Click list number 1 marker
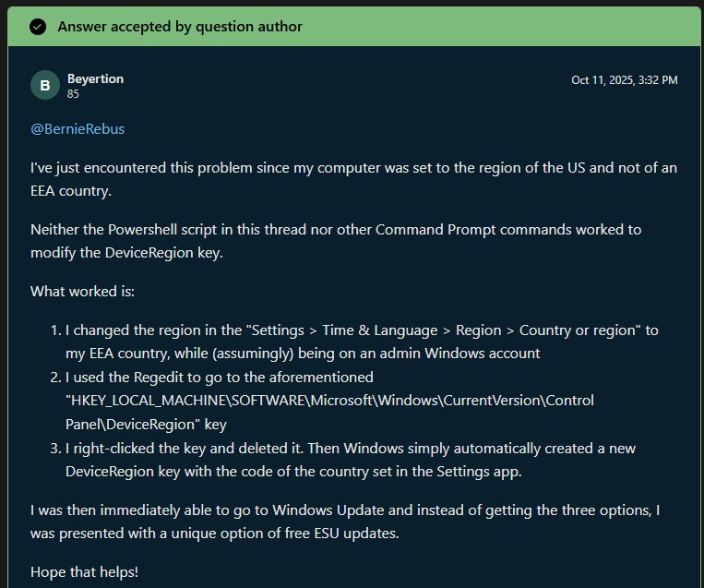 point(55,330)
